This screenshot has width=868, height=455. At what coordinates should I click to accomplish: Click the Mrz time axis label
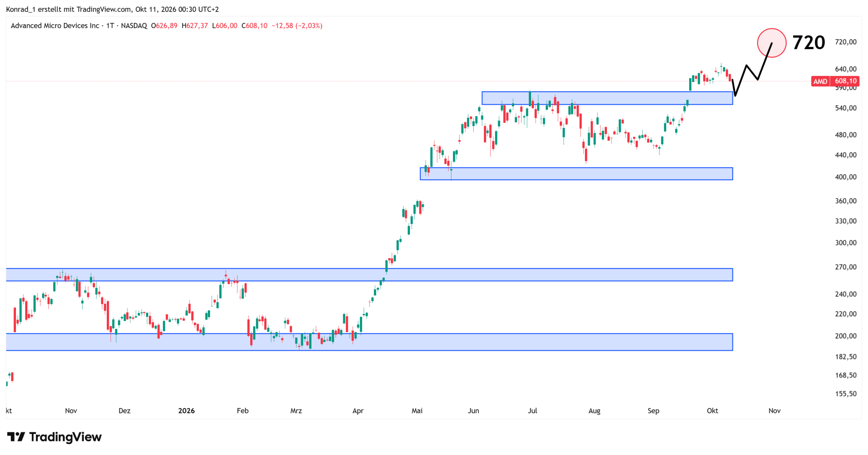pos(296,411)
